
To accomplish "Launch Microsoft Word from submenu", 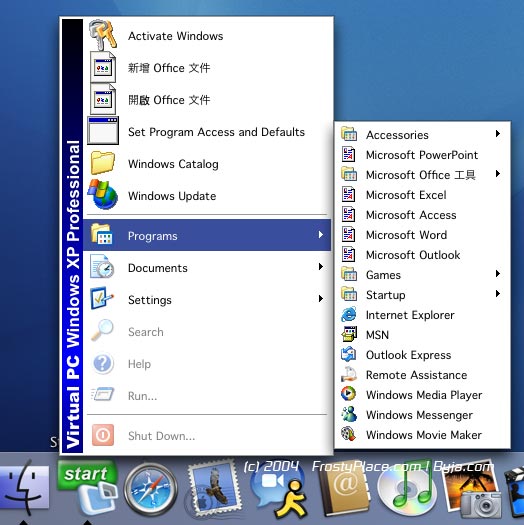I will [422, 235].
